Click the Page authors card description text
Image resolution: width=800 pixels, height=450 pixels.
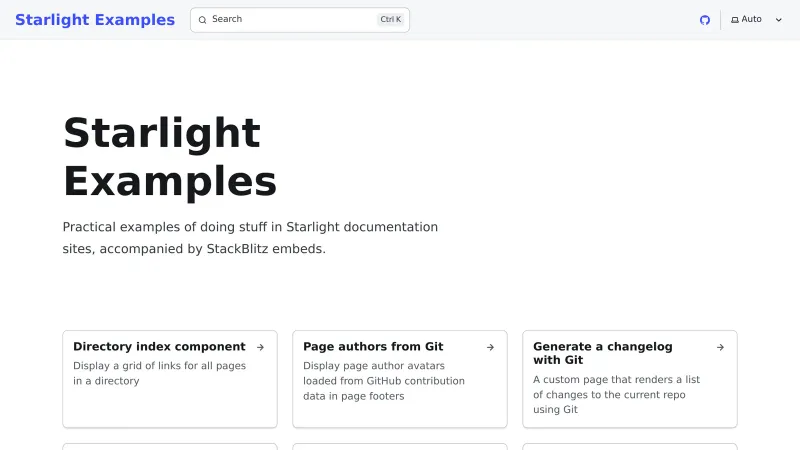click(x=384, y=381)
